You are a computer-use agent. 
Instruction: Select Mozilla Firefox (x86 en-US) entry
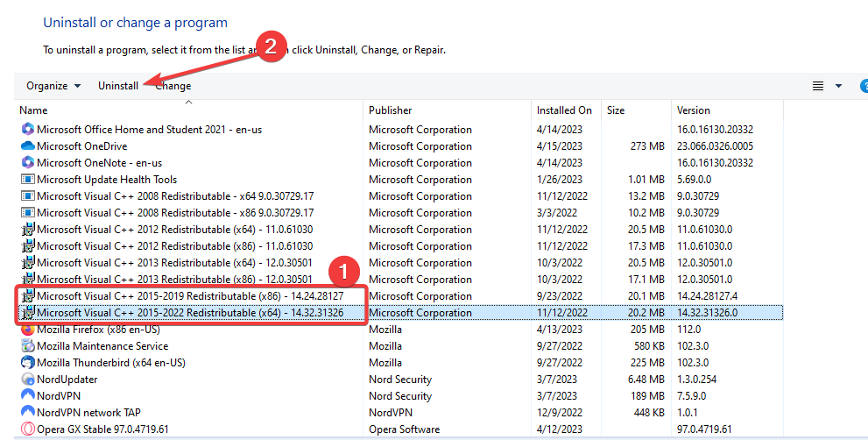(98, 330)
